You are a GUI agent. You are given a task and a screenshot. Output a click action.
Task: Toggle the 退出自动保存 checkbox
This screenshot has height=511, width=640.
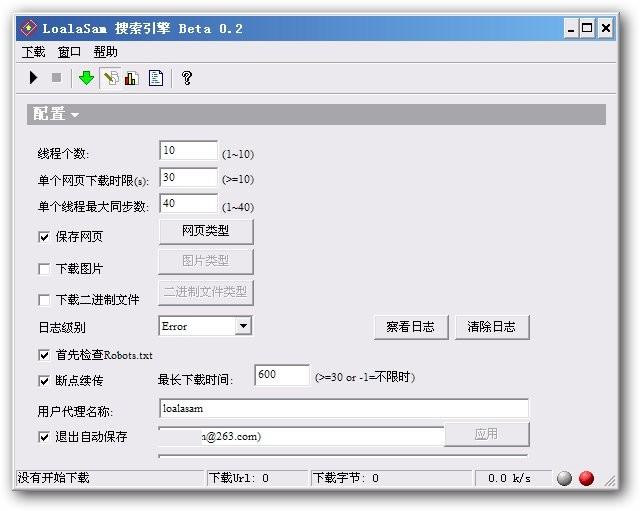pos(44,437)
